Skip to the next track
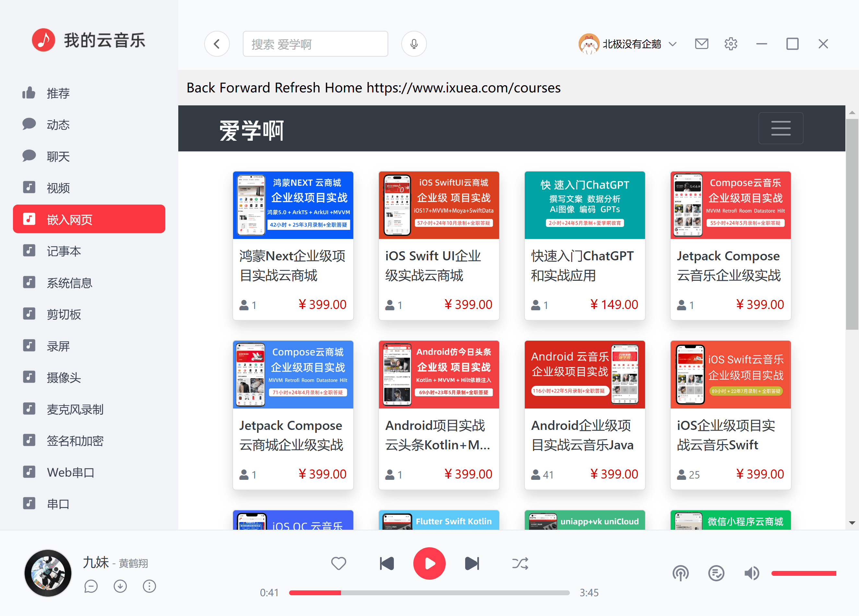 (x=472, y=563)
